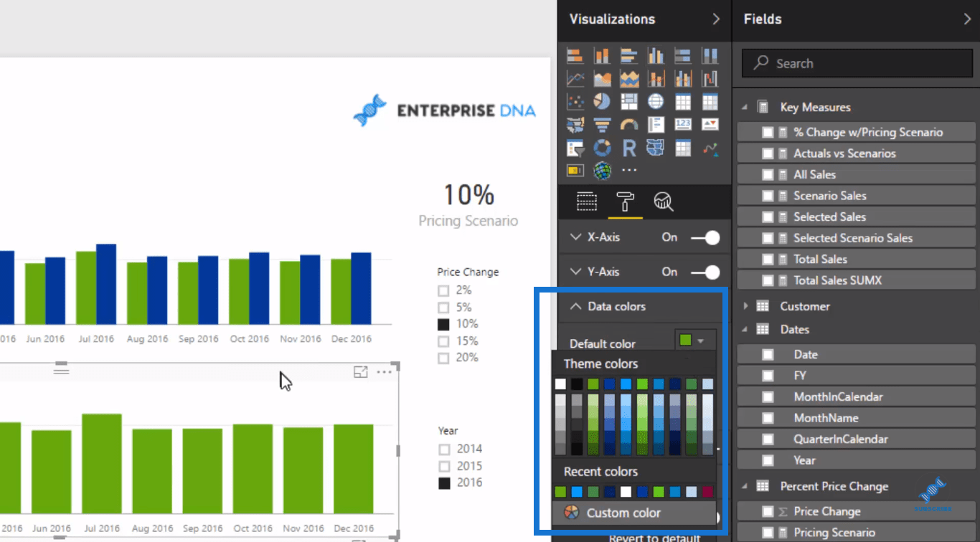Uncheck the 10% price change box

(443, 324)
